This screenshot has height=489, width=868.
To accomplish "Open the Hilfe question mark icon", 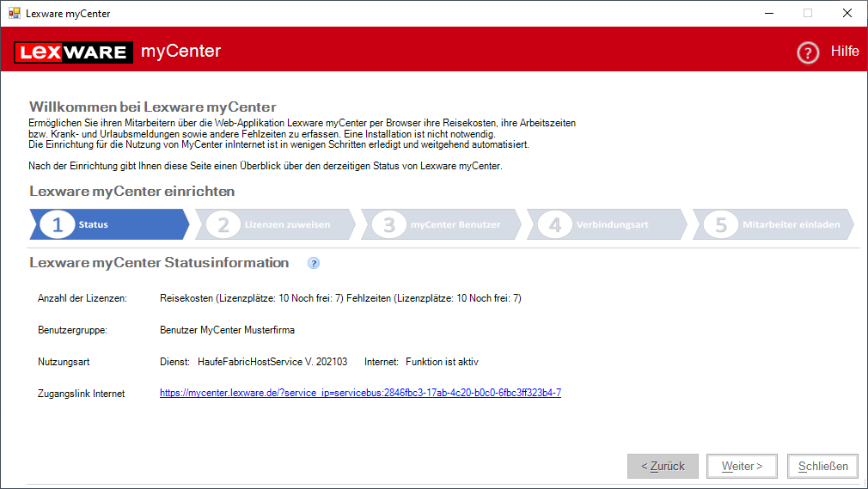I will tap(808, 52).
